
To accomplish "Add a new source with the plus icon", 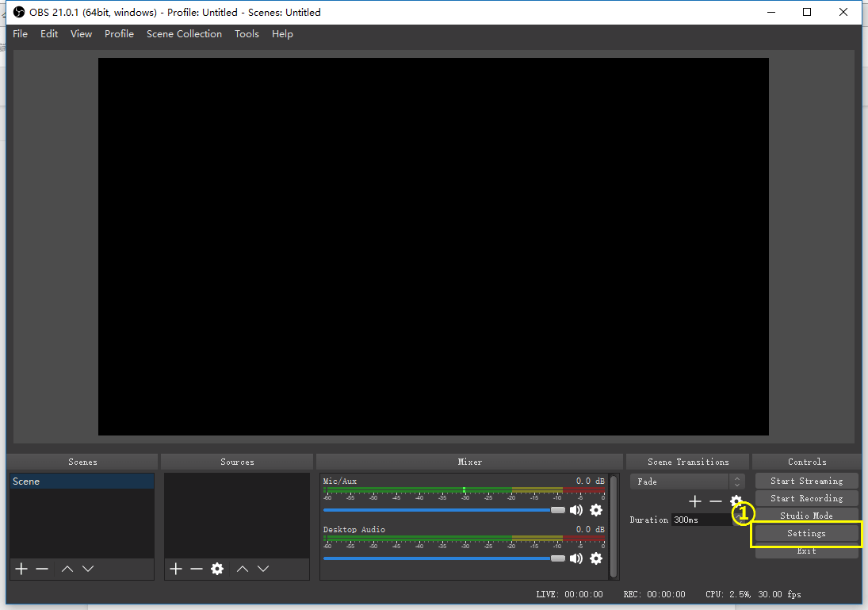I will coord(175,568).
